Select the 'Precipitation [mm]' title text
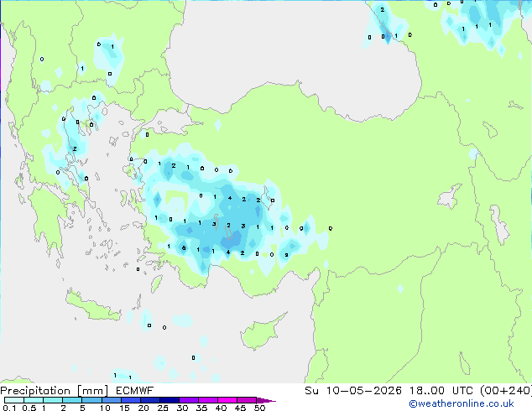This screenshot has width=532, height=411. click(55, 391)
